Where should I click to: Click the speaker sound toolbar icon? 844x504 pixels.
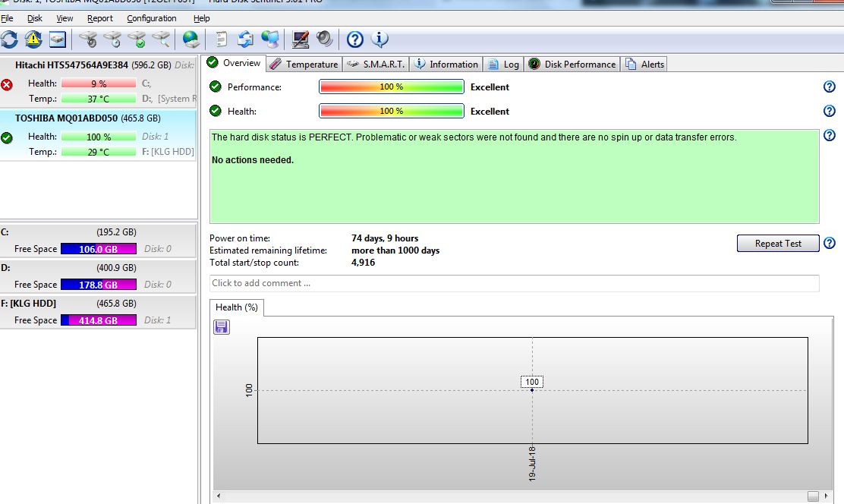pyautogui.click(x=325, y=39)
